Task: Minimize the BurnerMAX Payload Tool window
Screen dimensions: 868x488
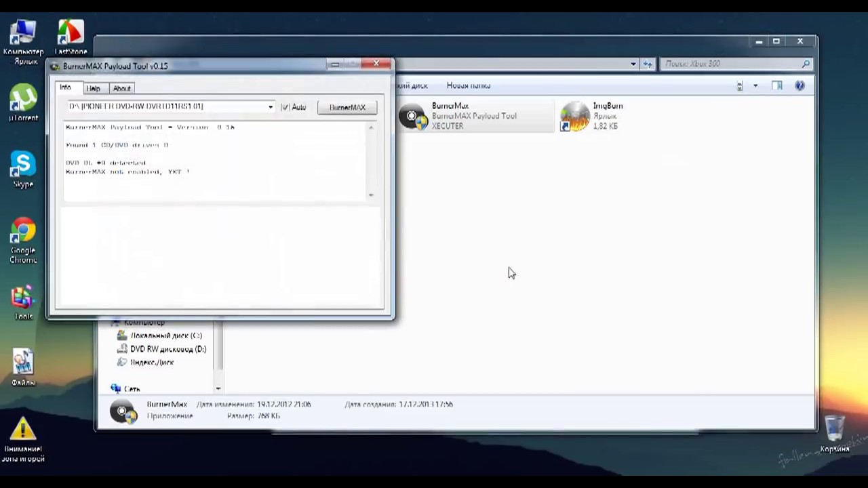Action: [x=335, y=64]
